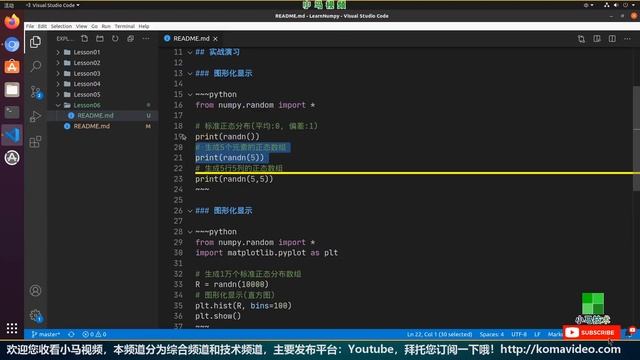
Task: Open Visual Studio Code app menu in top bar
Action: [x=53, y=5]
